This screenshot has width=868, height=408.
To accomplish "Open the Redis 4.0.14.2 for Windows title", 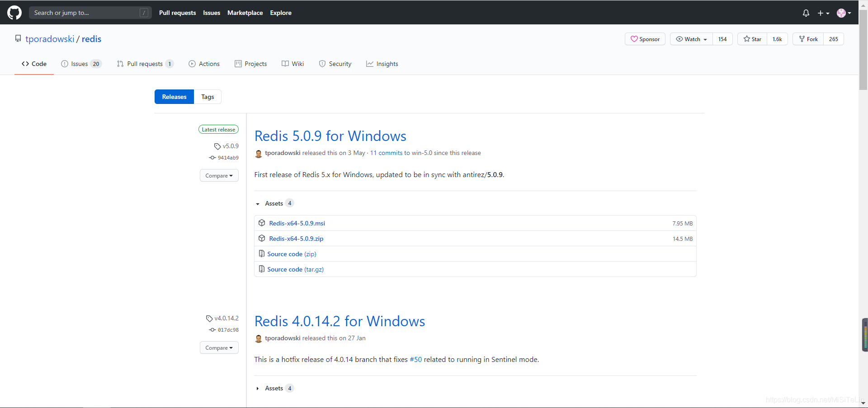I will [340, 321].
